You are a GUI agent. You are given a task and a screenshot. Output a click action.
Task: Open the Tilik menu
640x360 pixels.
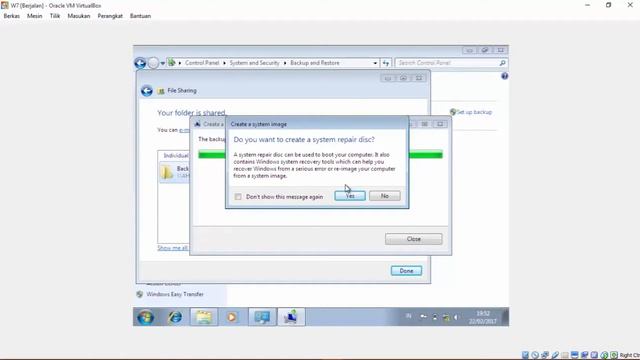coord(55,16)
